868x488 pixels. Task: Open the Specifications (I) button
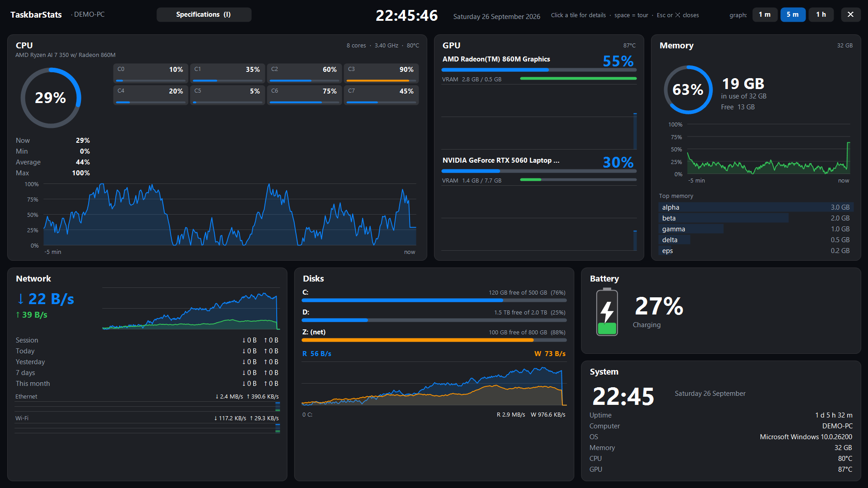tap(204, 14)
